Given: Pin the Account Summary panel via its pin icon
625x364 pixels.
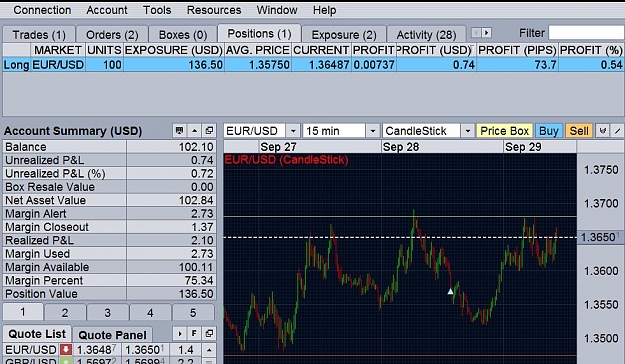Looking at the screenshot, I should (179, 130).
